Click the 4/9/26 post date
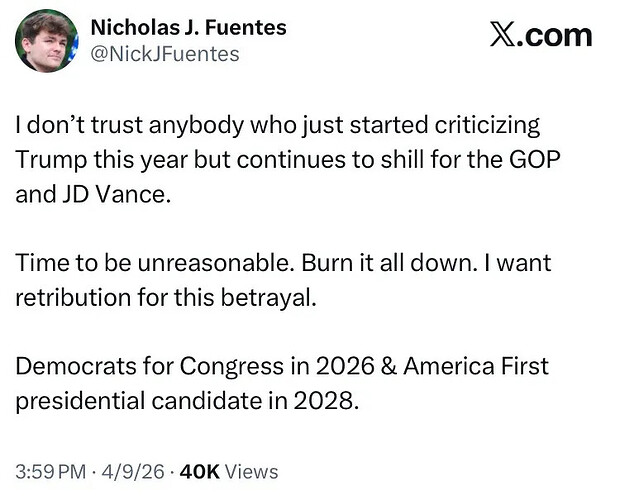Image resolution: width=619 pixels, height=500 pixels. click(x=131, y=472)
